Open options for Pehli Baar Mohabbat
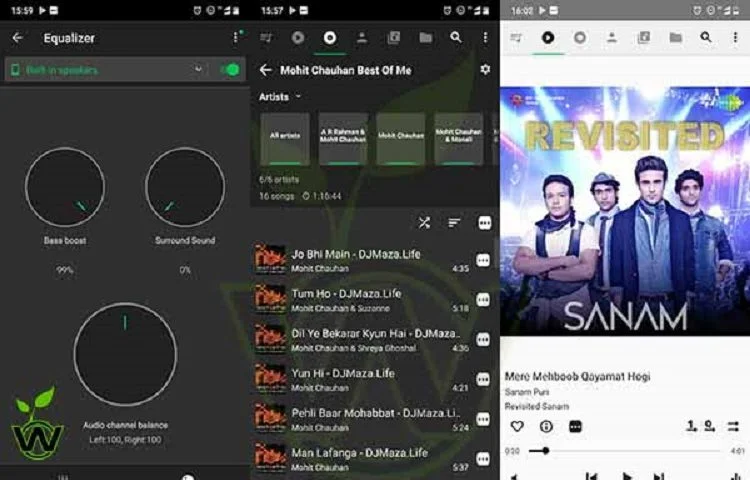Image resolution: width=750 pixels, height=480 pixels. tap(483, 419)
